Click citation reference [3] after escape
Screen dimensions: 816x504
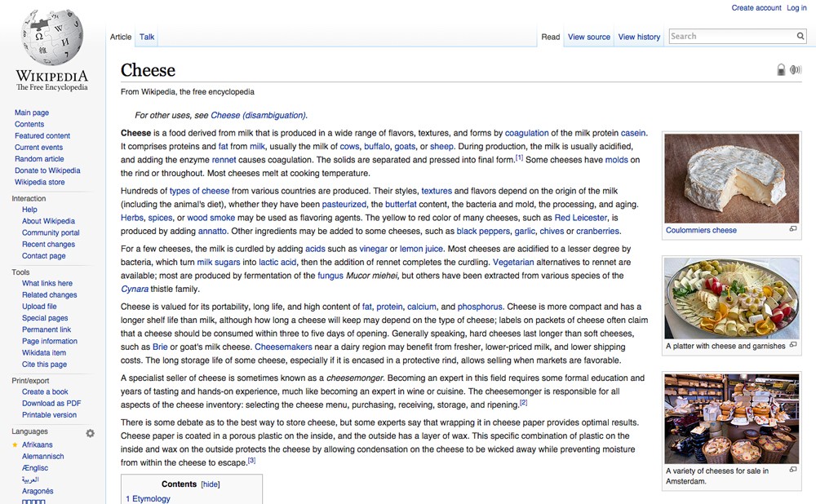pyautogui.click(x=251, y=460)
